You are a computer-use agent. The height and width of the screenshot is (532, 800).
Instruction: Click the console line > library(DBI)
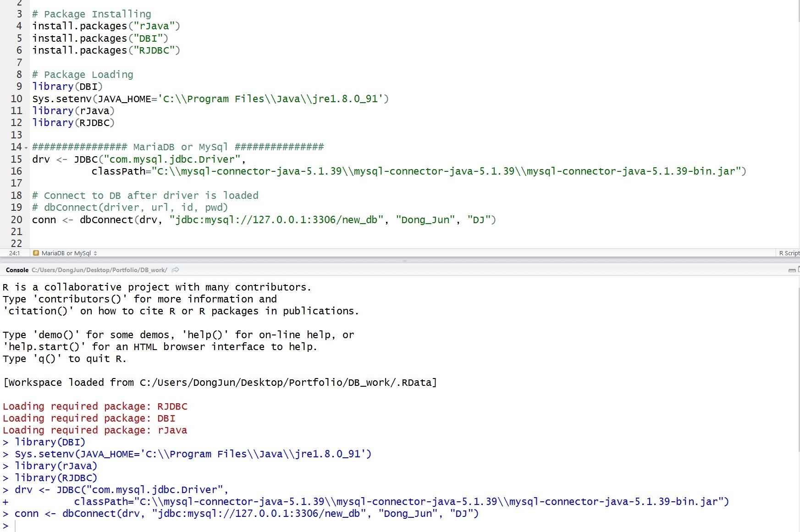click(44, 442)
